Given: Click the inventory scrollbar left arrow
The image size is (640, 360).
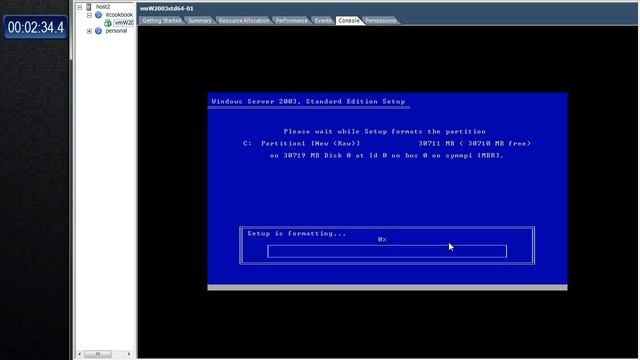Looking at the screenshot, I should click(80, 354).
